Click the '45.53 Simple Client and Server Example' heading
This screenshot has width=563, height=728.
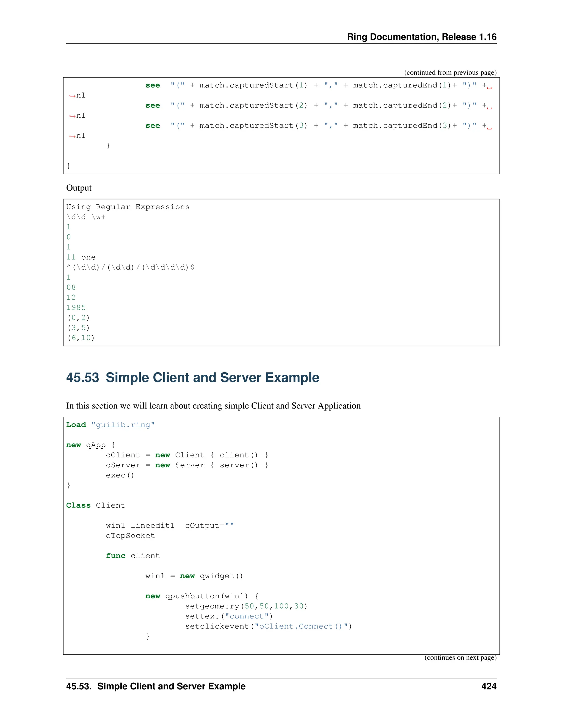[x=192, y=377]
